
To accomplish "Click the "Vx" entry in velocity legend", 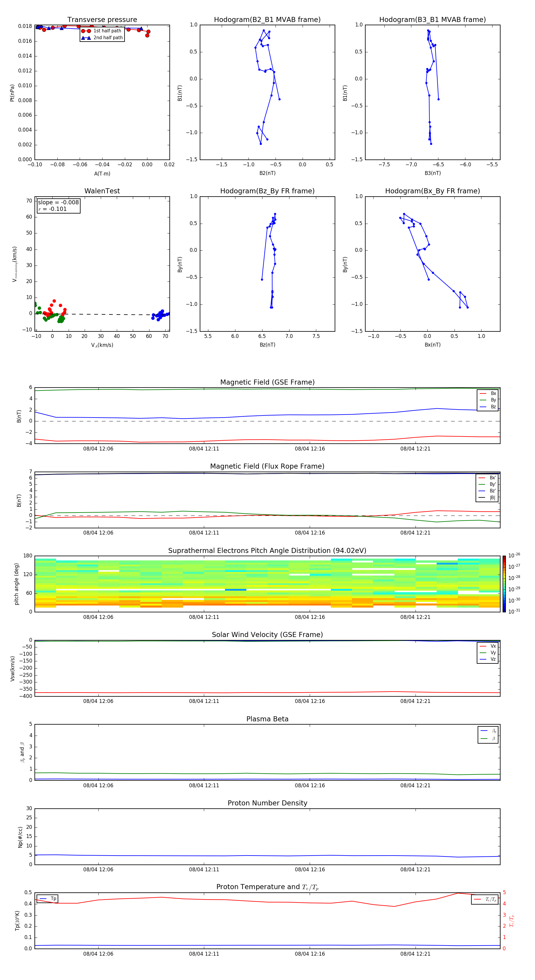I will (x=488, y=646).
